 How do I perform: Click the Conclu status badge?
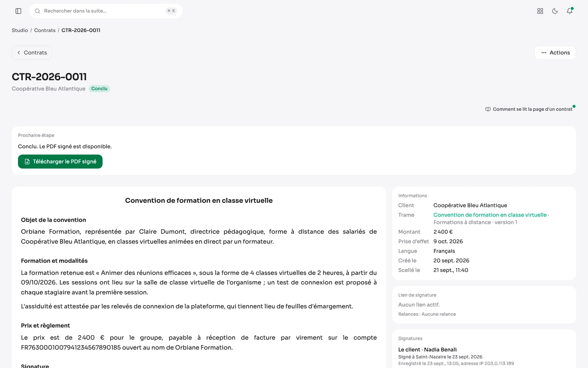[x=99, y=89]
